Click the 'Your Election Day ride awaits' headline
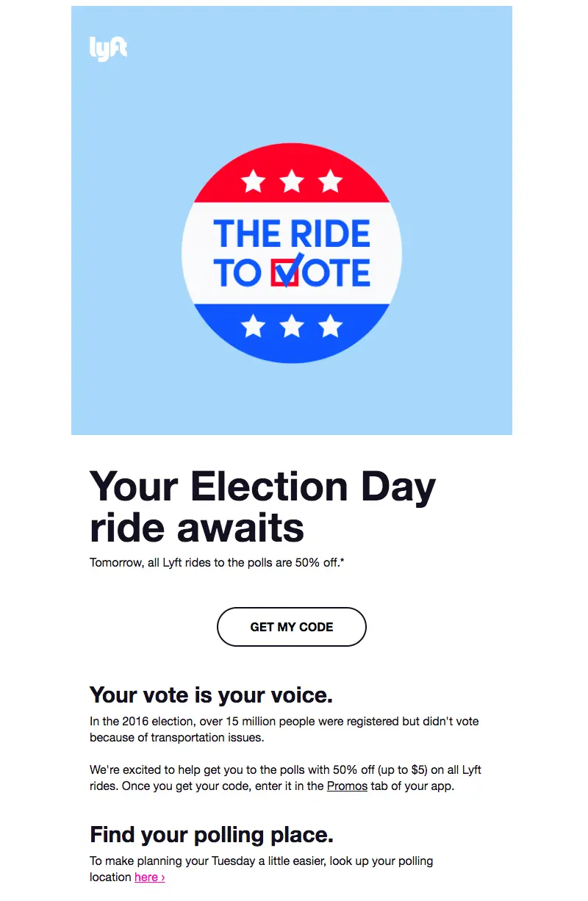588x901 pixels. (x=262, y=506)
